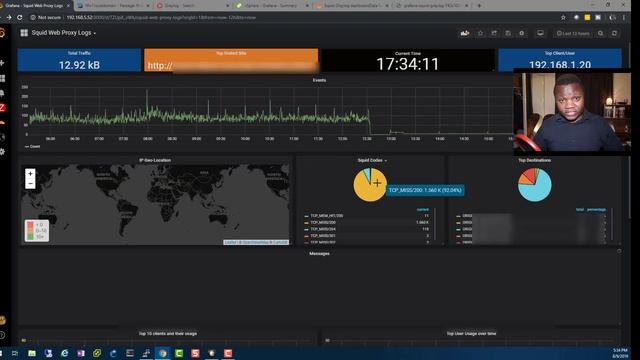The height and width of the screenshot is (360, 640).
Task: Click the zoom out time range magnifier
Action: 600,33
